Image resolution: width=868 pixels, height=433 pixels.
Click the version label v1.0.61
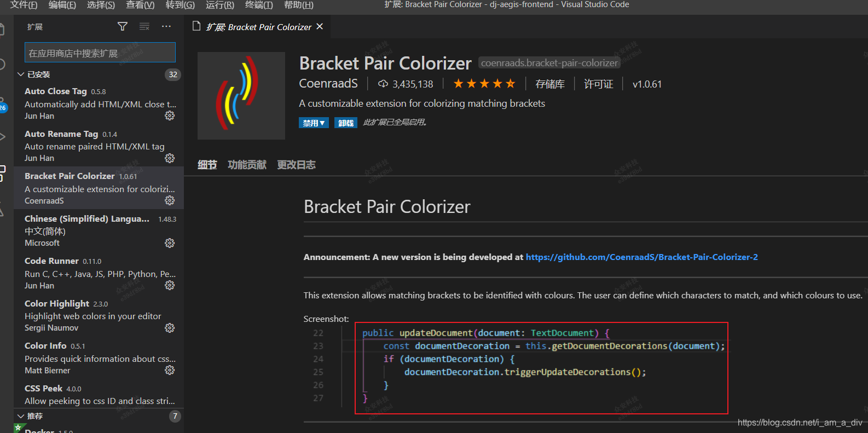click(647, 84)
